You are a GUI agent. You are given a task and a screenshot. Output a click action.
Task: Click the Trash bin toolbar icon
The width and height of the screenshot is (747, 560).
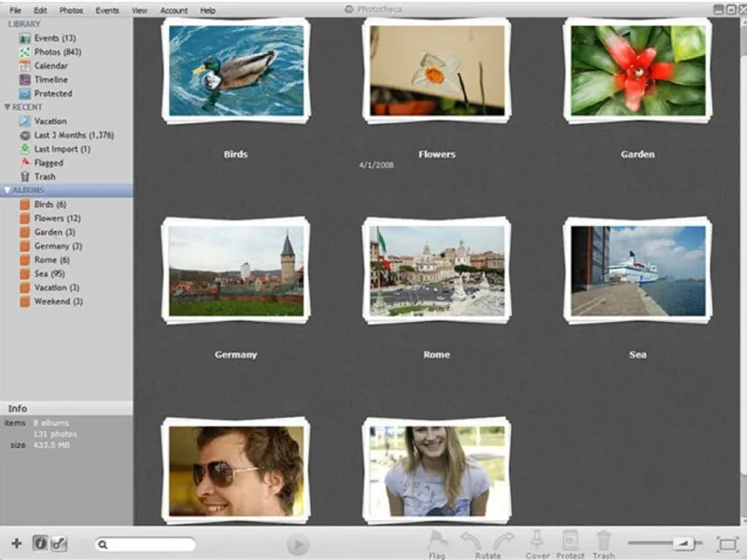[603, 540]
